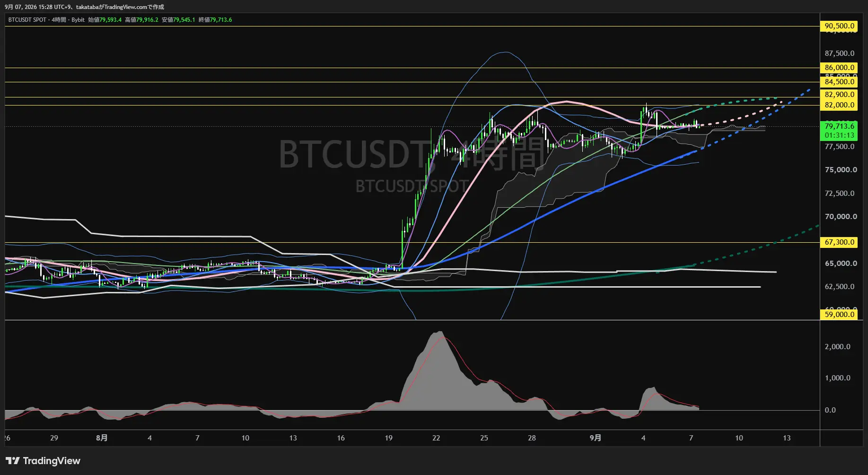Click the timestamp 9月 07, 2026 15:28
868x475 pixels.
pos(28,7)
